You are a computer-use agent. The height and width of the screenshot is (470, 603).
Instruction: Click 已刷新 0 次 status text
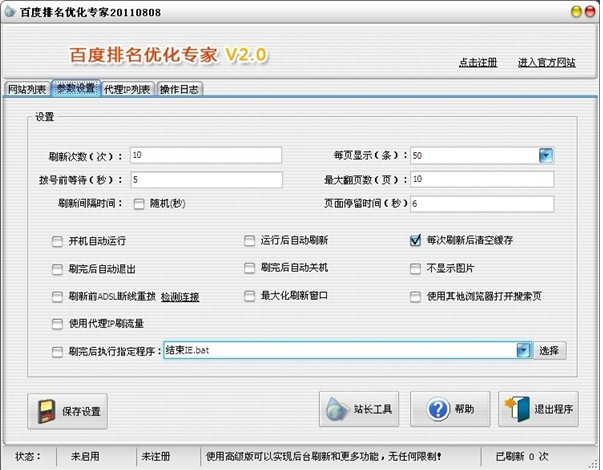522,457
